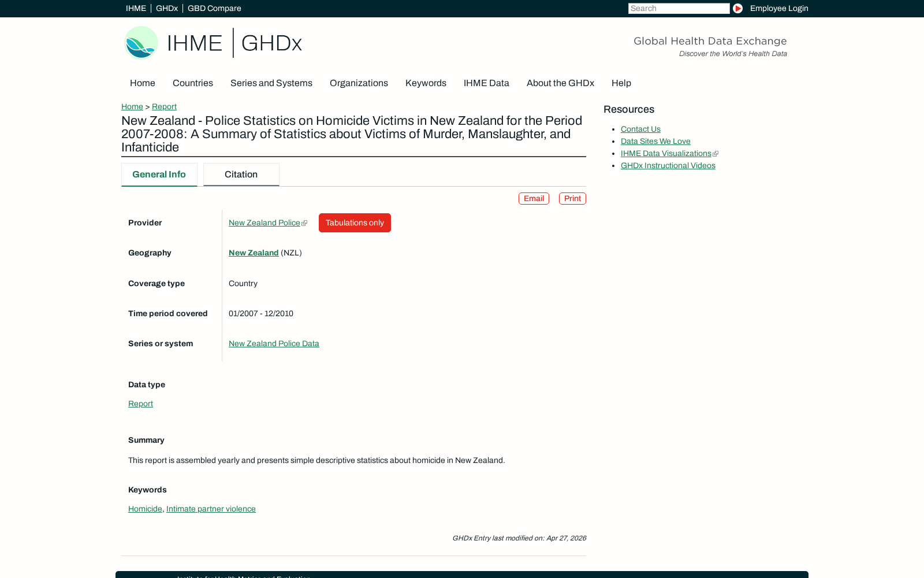The height and width of the screenshot is (578, 924).
Task: Click the external link icon after IHME Data Visualizations
Action: tap(716, 154)
